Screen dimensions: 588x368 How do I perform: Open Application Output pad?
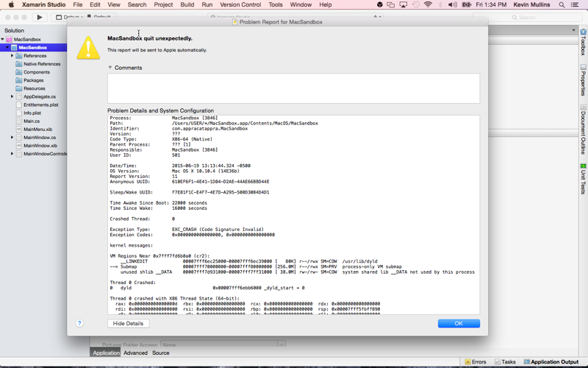pos(551,361)
